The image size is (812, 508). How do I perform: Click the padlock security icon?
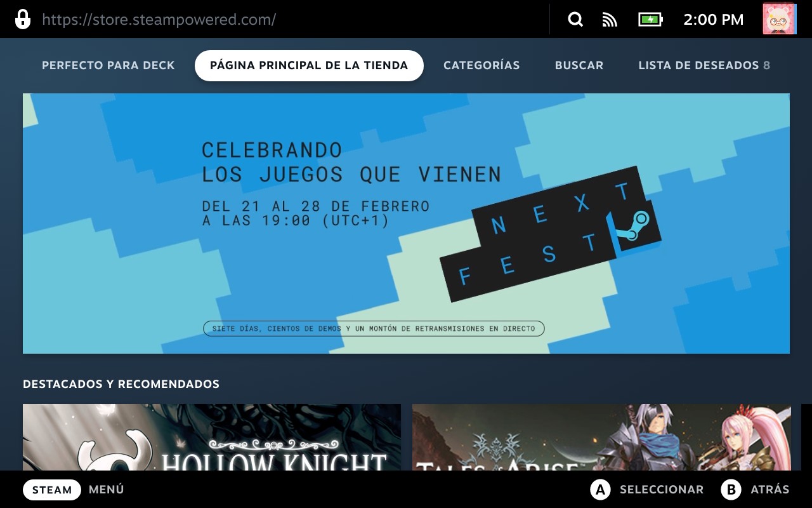point(22,19)
